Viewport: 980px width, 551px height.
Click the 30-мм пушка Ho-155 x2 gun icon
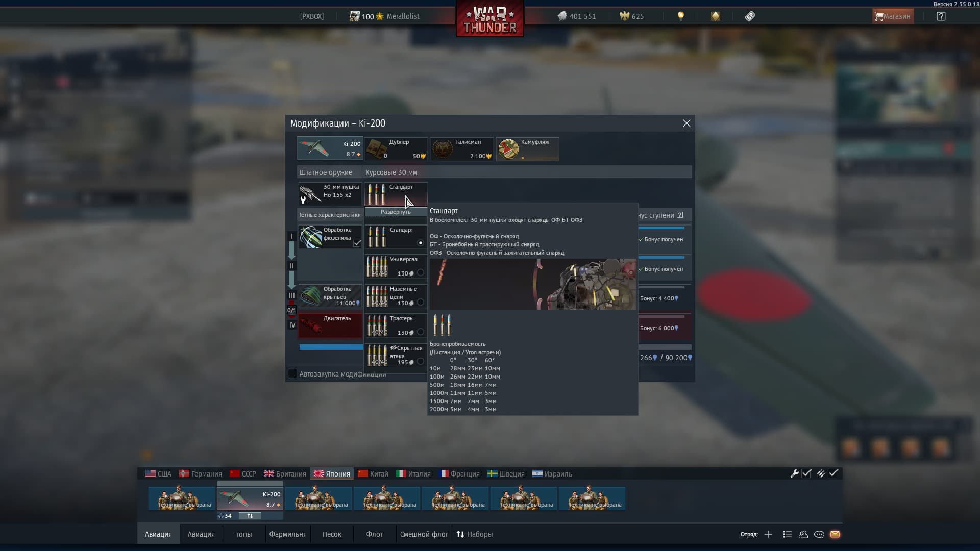[310, 194]
